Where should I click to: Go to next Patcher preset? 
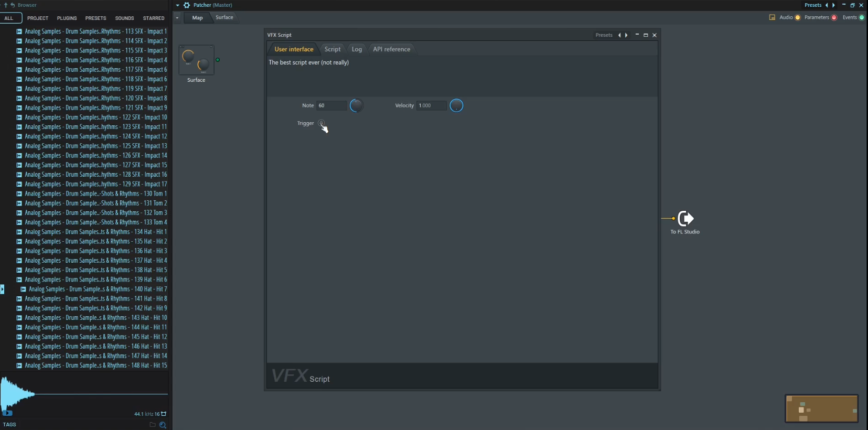pyautogui.click(x=833, y=5)
